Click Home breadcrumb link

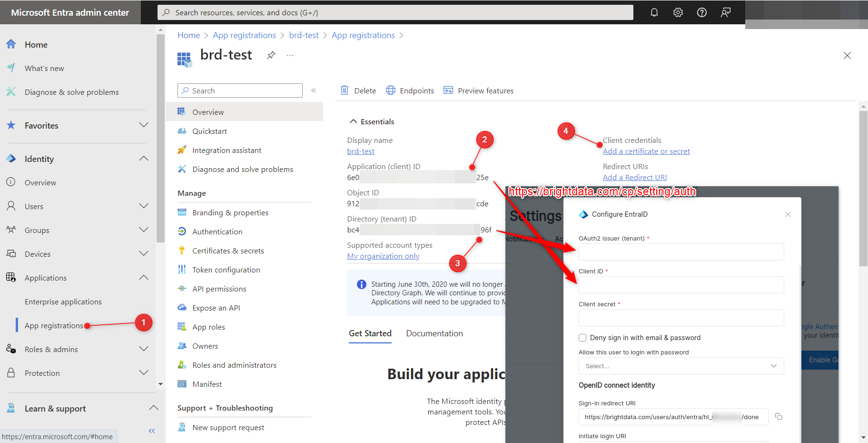[189, 35]
